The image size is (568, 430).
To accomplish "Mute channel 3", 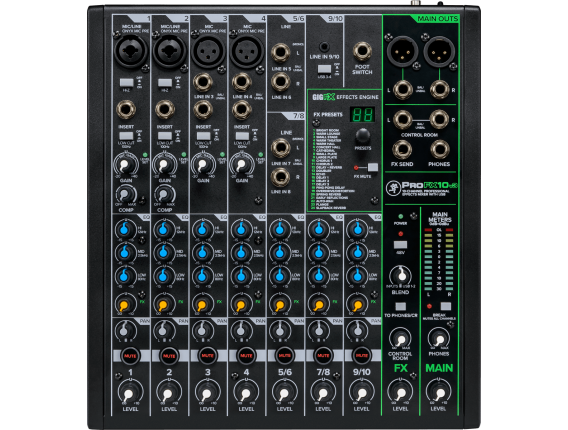I will pyautogui.click(x=208, y=356).
